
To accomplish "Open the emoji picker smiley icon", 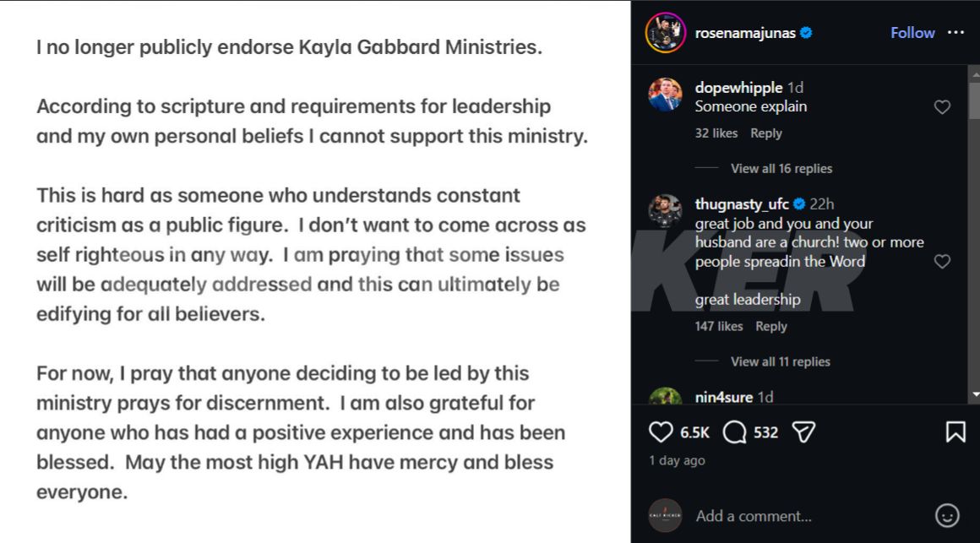I will [947, 515].
